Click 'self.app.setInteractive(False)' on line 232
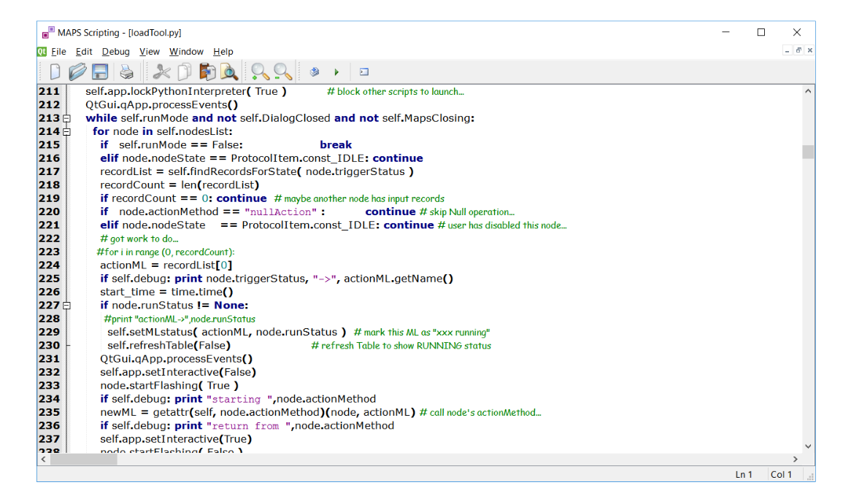This screenshot has width=843, height=504. 178,372
